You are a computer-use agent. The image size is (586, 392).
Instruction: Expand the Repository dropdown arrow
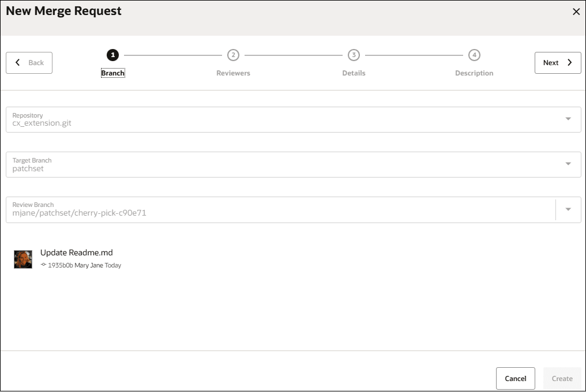coord(568,119)
